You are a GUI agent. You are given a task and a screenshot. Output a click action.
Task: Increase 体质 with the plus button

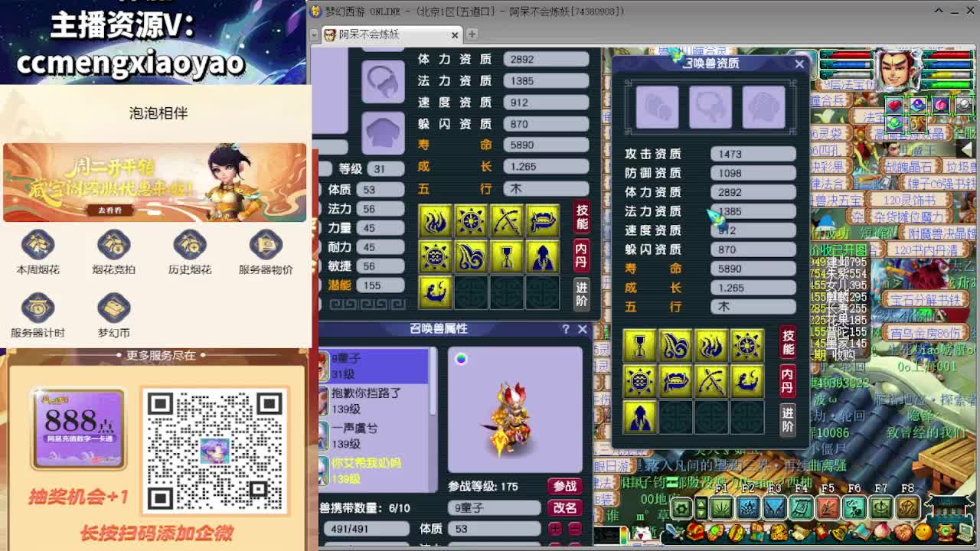(x=555, y=529)
